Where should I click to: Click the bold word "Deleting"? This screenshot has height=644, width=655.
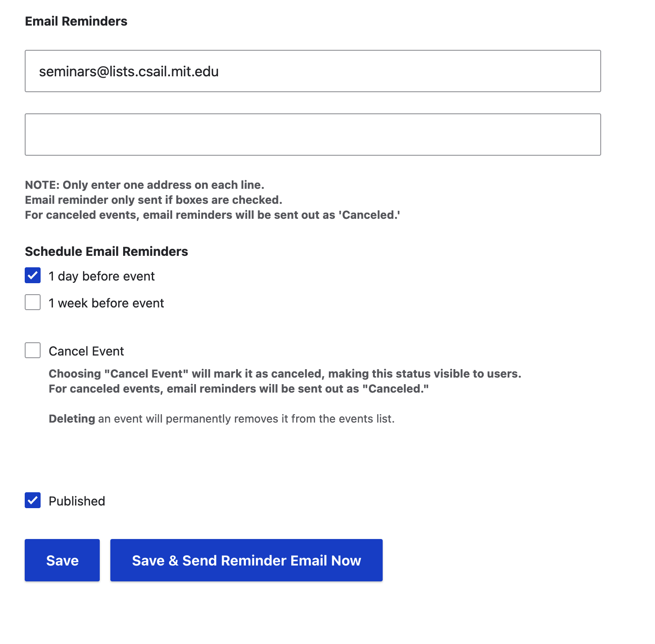point(72,419)
